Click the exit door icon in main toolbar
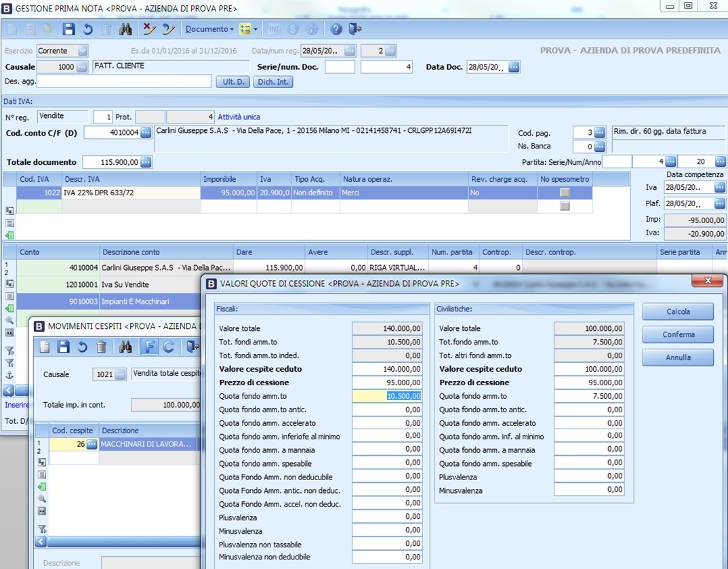The height and width of the screenshot is (569, 728). 355,29
